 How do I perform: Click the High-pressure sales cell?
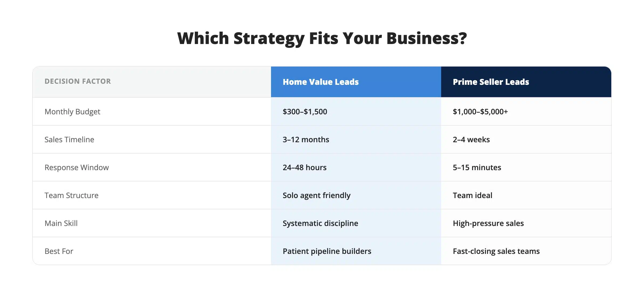click(x=526, y=223)
